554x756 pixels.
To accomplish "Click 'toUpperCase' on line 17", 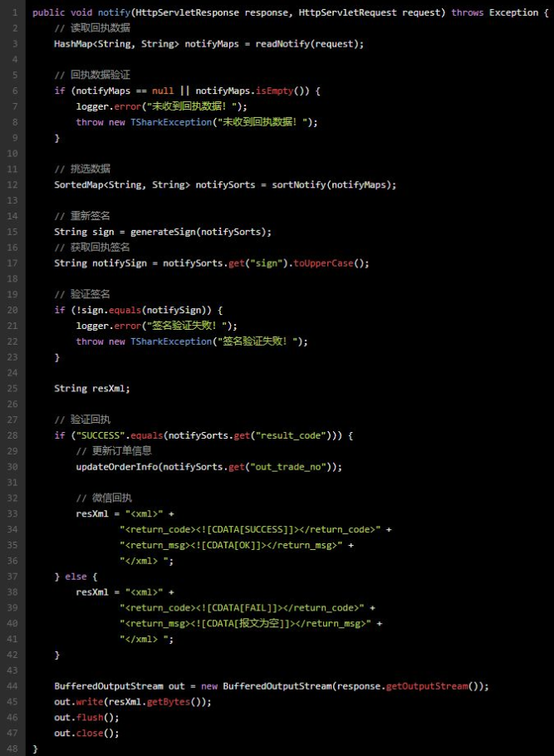I will click(324, 263).
